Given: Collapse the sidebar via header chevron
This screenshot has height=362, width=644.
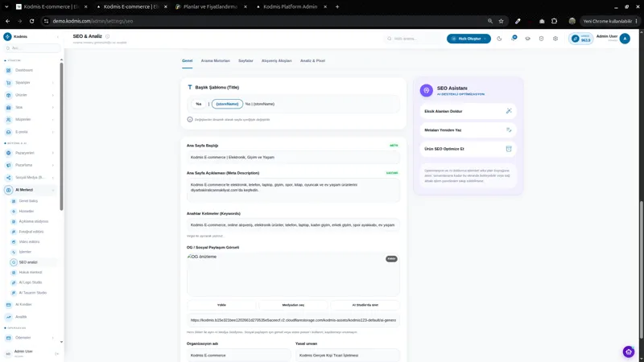Looking at the screenshot, I should (x=57, y=36).
